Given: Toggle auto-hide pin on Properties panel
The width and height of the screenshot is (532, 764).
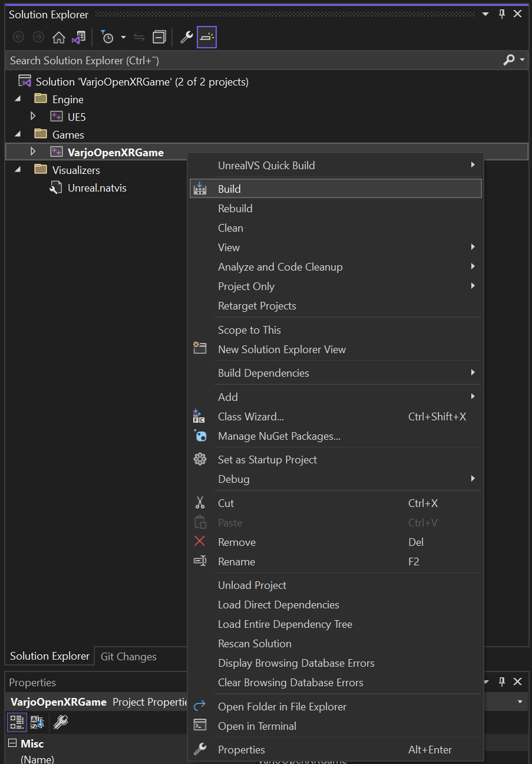Looking at the screenshot, I should [502, 682].
